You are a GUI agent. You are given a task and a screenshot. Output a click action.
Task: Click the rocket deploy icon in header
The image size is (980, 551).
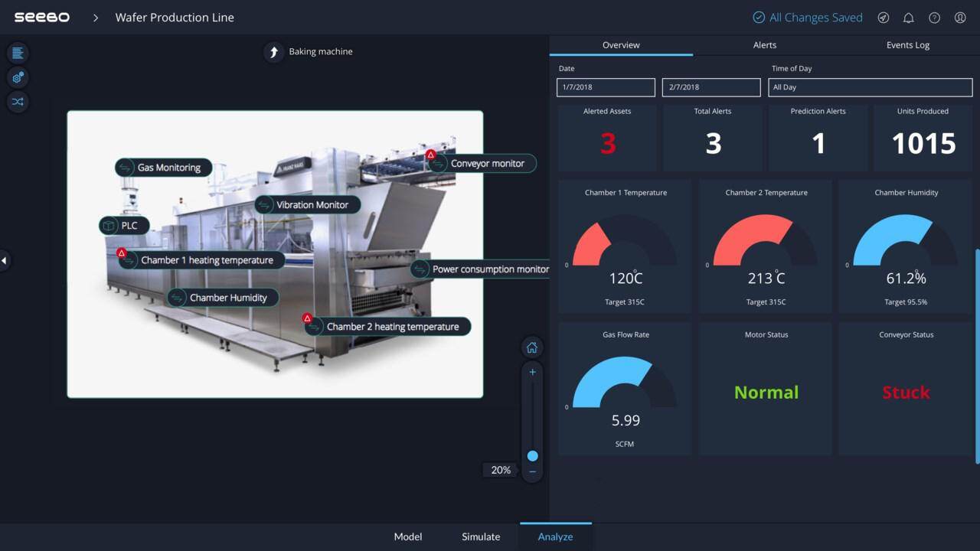click(883, 18)
